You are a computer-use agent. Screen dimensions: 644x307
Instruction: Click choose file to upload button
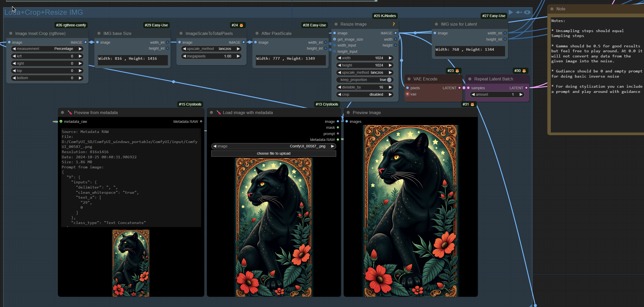(273, 153)
